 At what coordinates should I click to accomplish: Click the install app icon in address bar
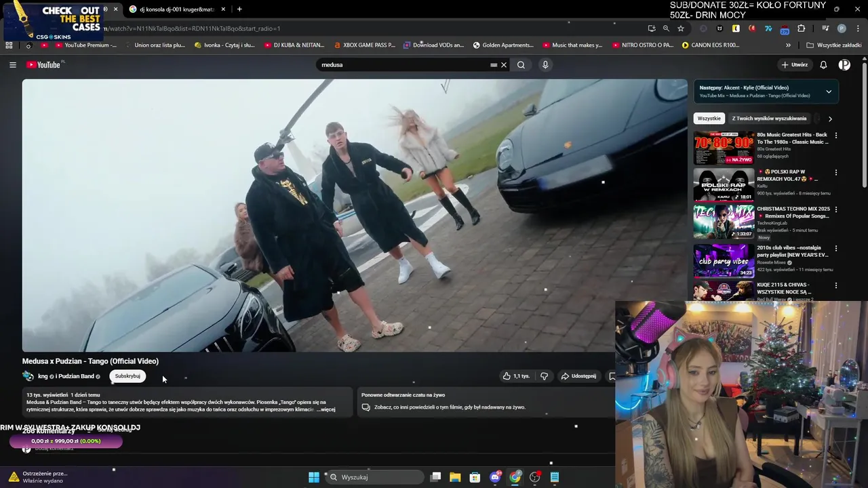coord(652,28)
